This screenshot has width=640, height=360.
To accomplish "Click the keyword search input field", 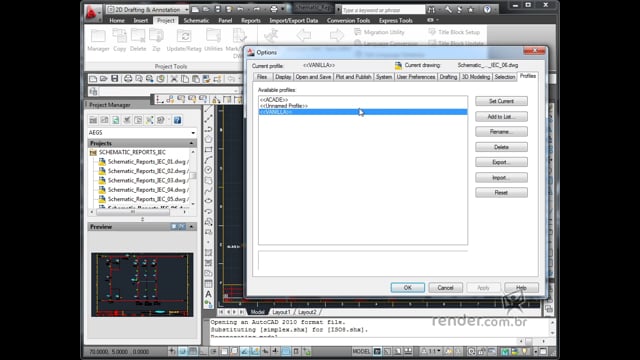I will [383, 10].
